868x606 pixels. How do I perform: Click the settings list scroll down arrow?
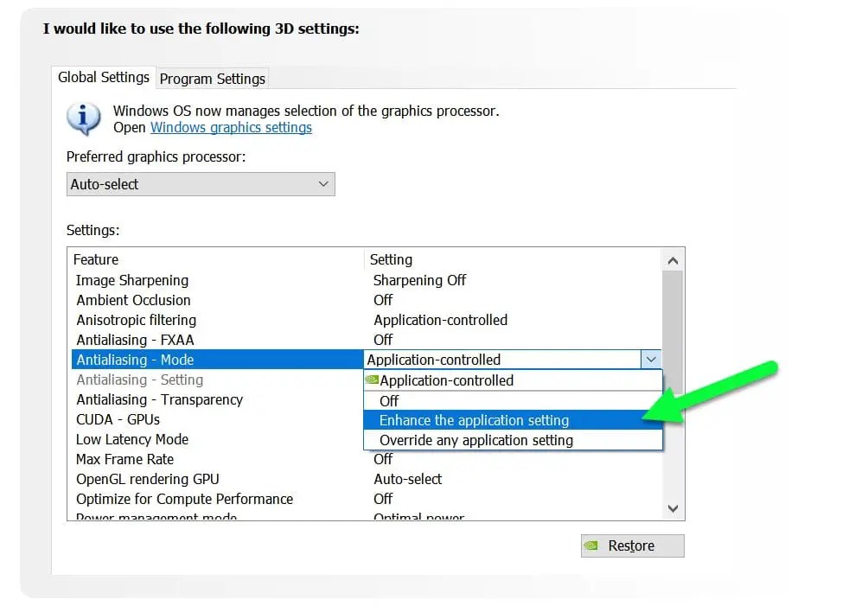(x=673, y=508)
